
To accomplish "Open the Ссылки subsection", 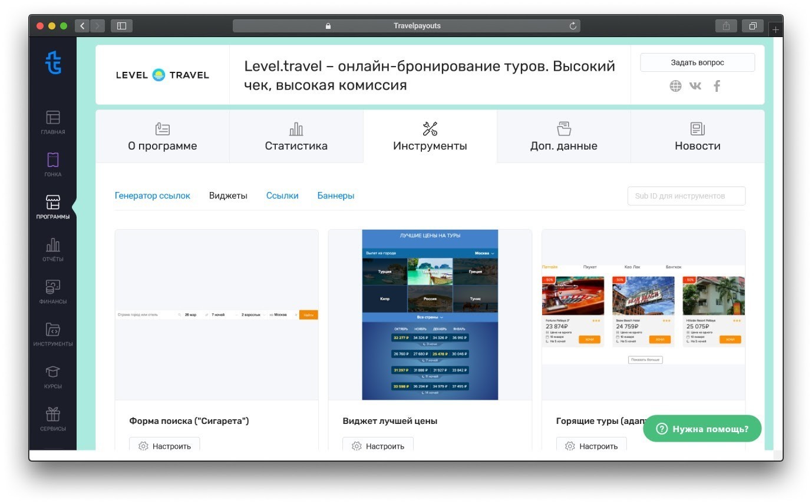I will point(282,195).
